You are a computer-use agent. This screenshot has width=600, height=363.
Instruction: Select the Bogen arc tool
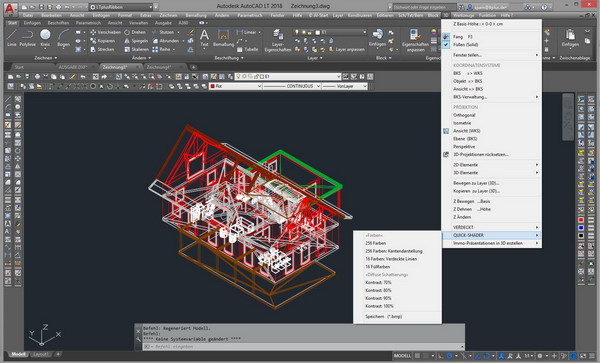[63, 38]
